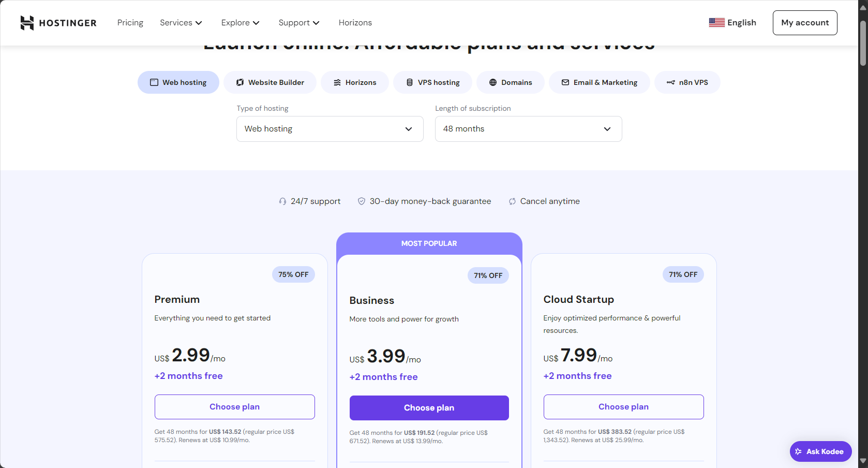
Task: Click the Domains globe icon
Action: click(493, 82)
